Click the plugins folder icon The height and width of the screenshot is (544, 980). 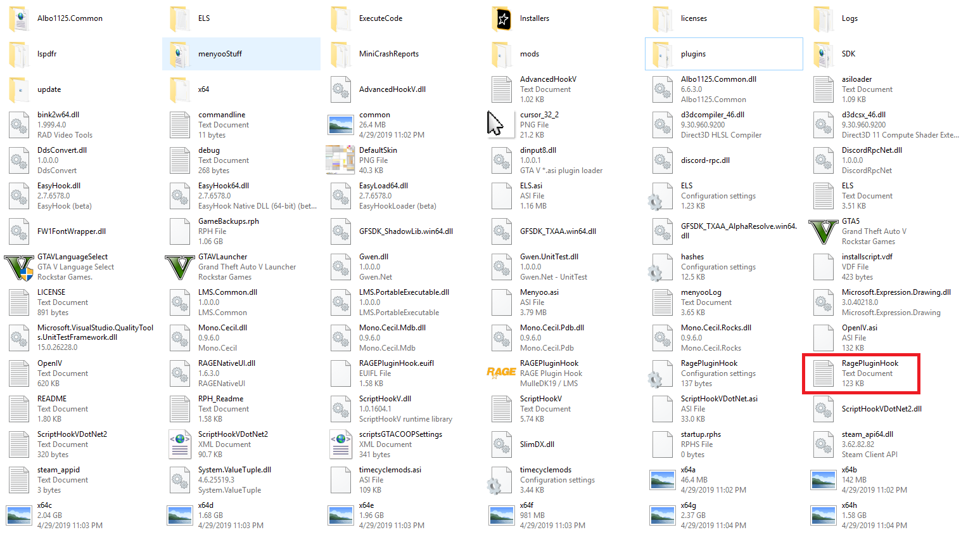(x=663, y=54)
